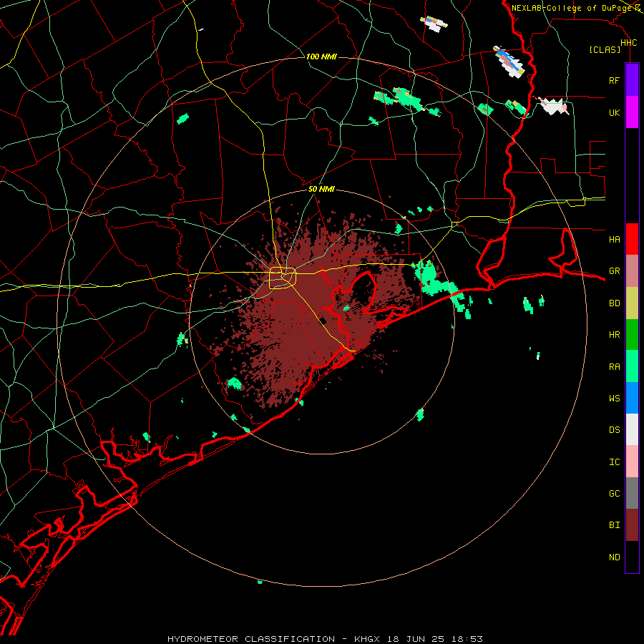Click the HR dark green legend swatch
The width and height of the screenshot is (644, 644).
(632, 335)
